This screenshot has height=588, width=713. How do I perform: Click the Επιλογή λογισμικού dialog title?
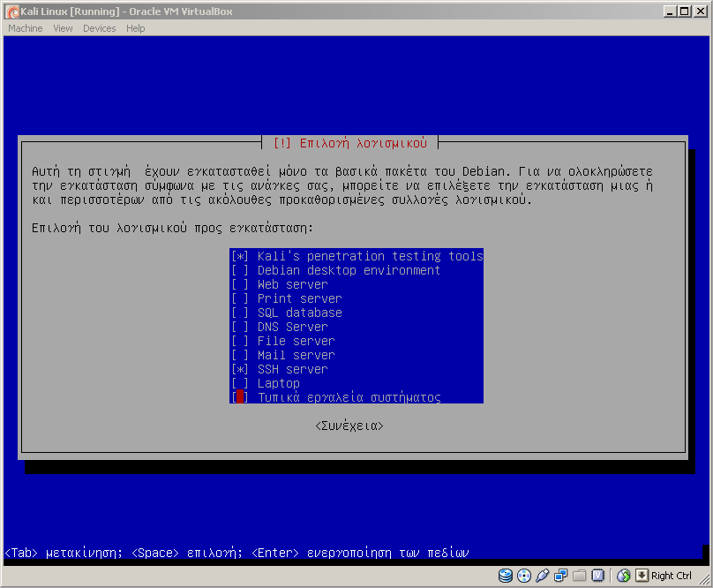[349, 143]
